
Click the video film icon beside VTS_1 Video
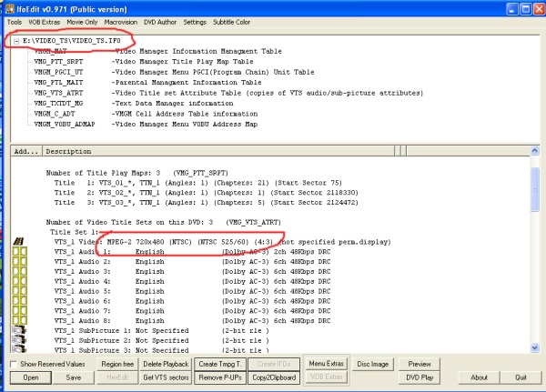18,241
